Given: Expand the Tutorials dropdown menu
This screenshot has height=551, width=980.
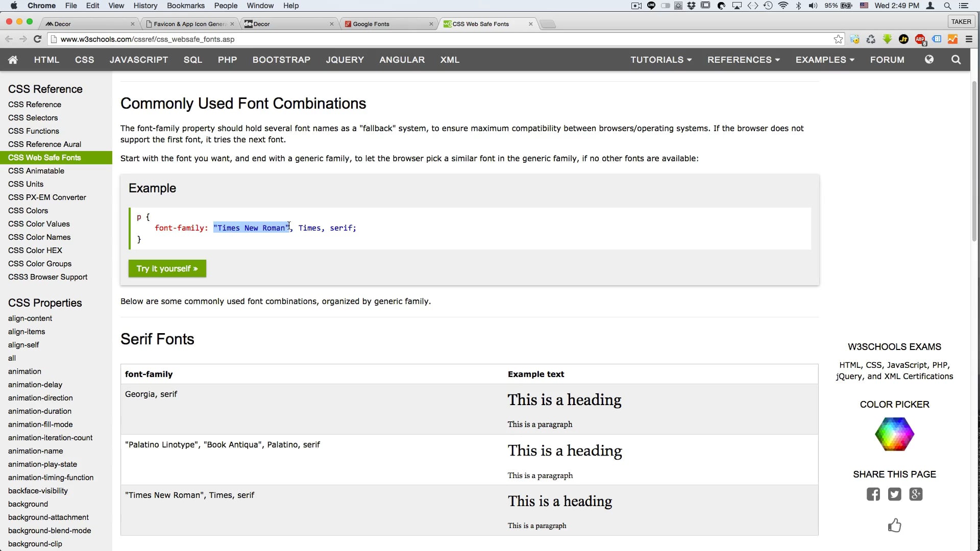Looking at the screenshot, I should click(x=661, y=60).
